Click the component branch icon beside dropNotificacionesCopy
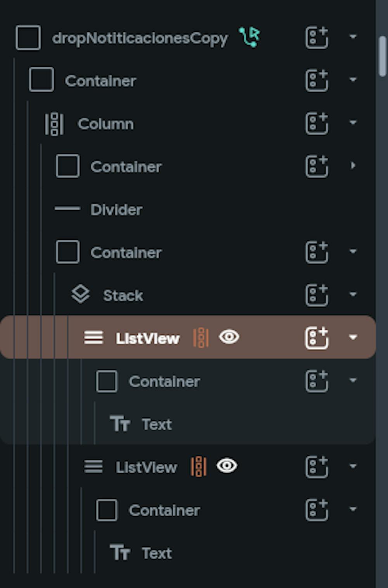 (249, 37)
